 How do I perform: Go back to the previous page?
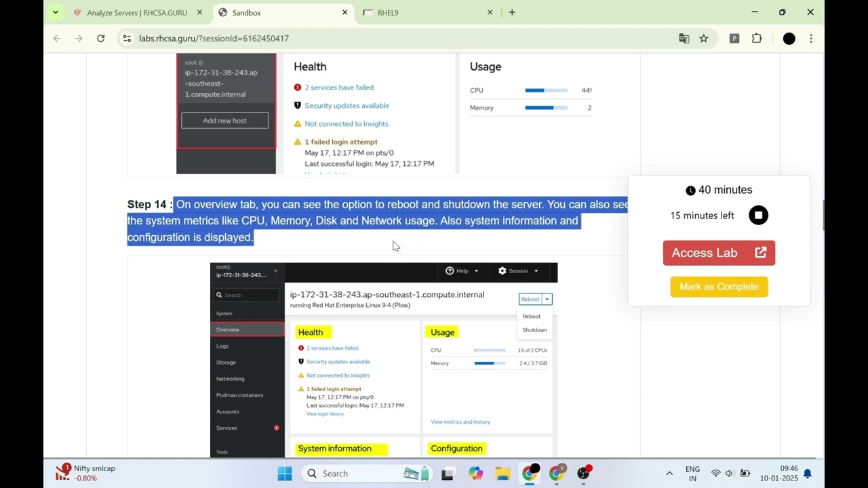click(57, 39)
